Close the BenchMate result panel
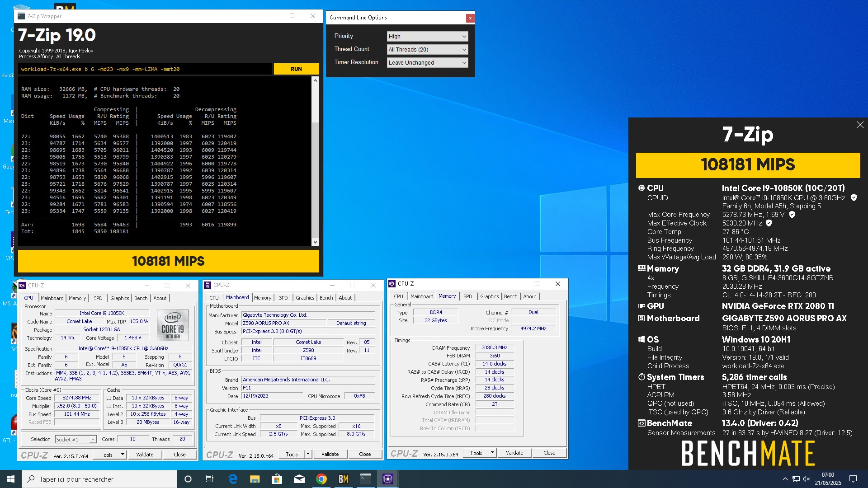Screen dimensions: 868x488 click(x=860, y=125)
